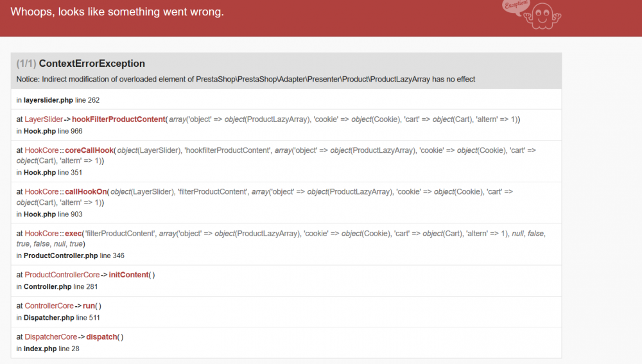The width and height of the screenshot is (642, 364).
Task: Click the coreCallHook method name
Action: click(x=89, y=150)
